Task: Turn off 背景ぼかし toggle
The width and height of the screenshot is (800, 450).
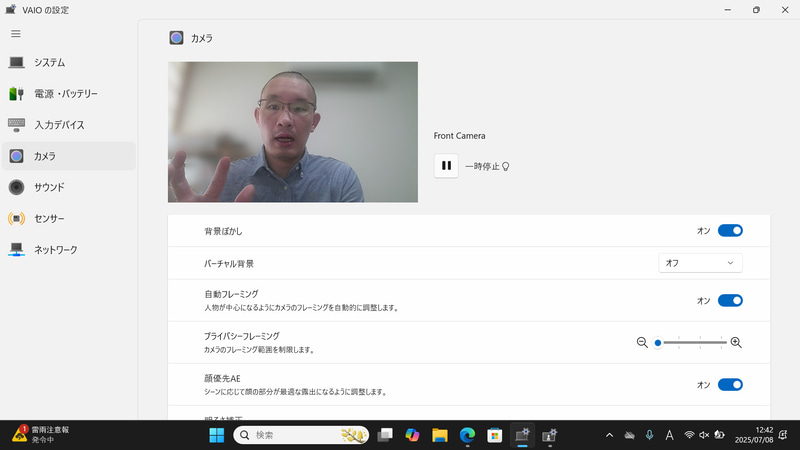Action: [x=730, y=231]
